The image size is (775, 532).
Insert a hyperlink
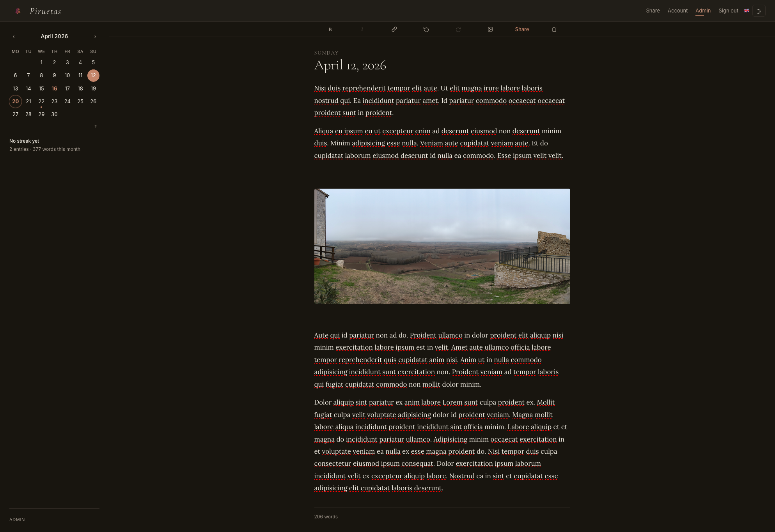point(394,29)
